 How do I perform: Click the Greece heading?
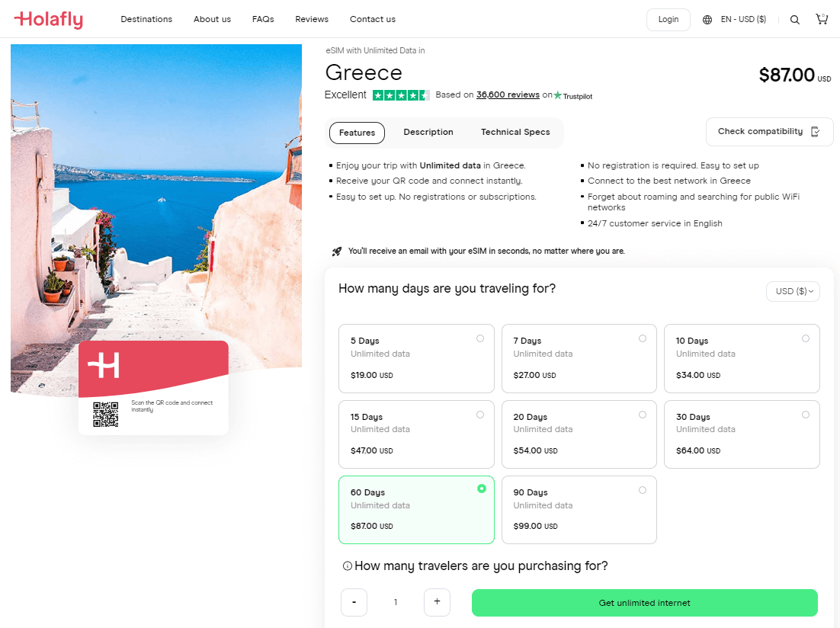click(364, 73)
